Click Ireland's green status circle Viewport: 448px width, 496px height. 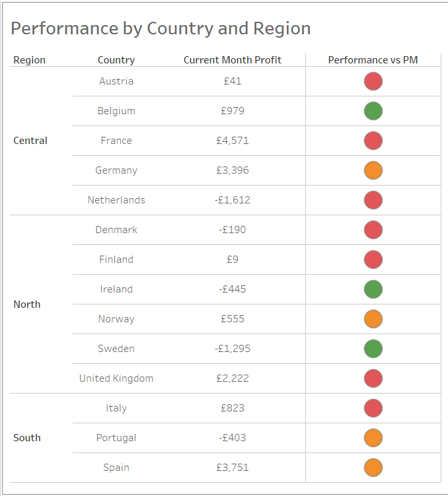pos(373,289)
